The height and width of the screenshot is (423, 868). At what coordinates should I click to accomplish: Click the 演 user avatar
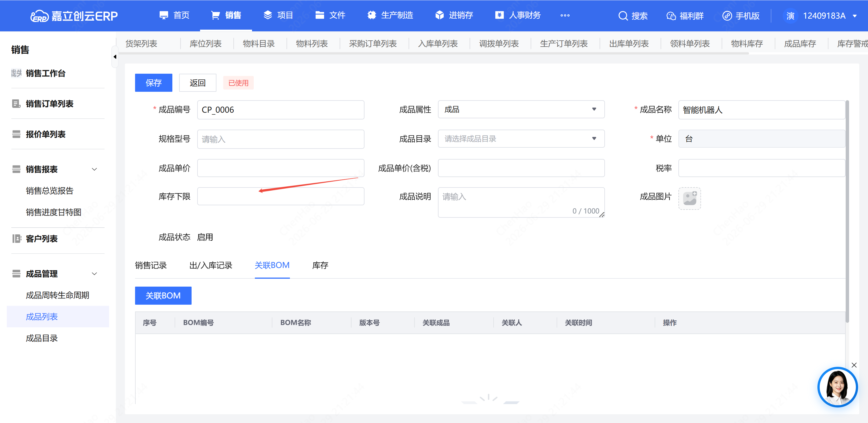[790, 16]
